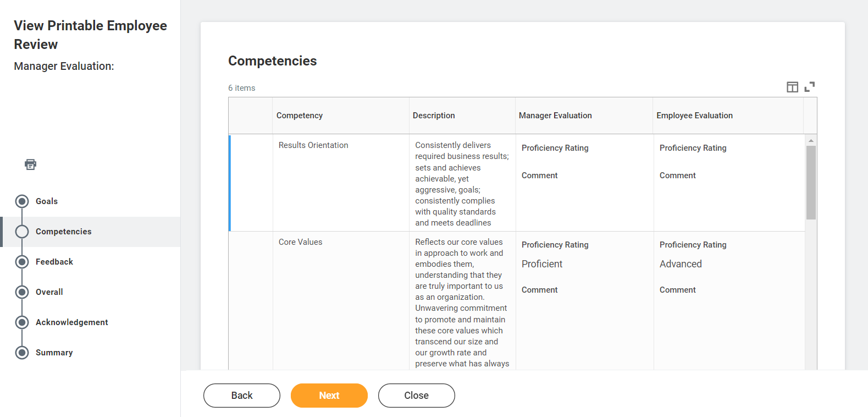
Task: Select the empty circle beside Competencies
Action: [22, 231]
